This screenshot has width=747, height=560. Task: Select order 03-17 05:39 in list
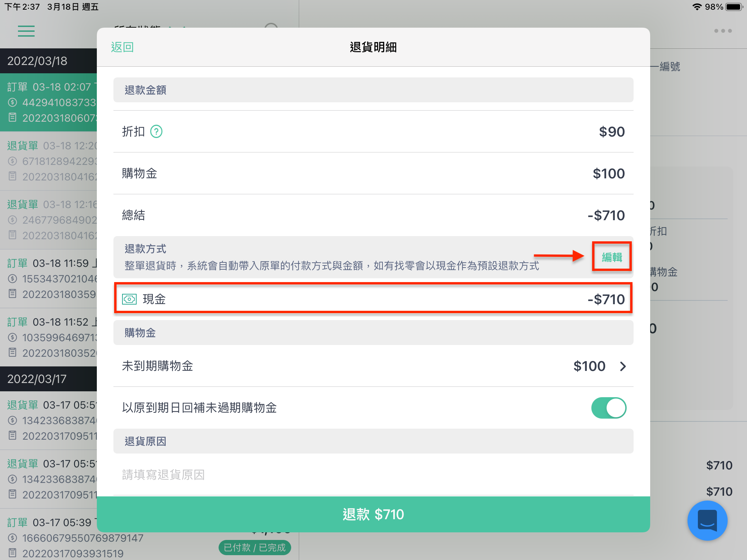tap(149, 534)
